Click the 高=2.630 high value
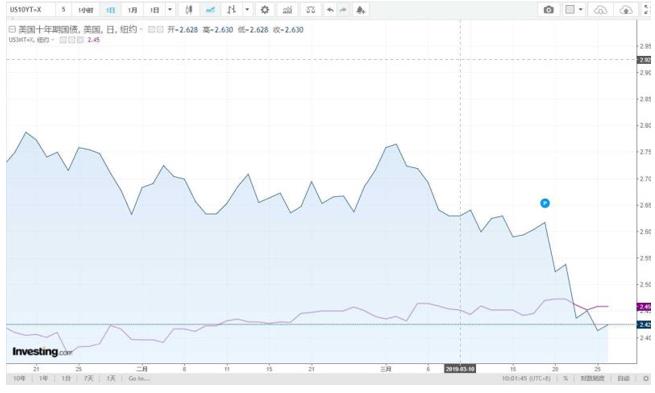 coord(218,30)
